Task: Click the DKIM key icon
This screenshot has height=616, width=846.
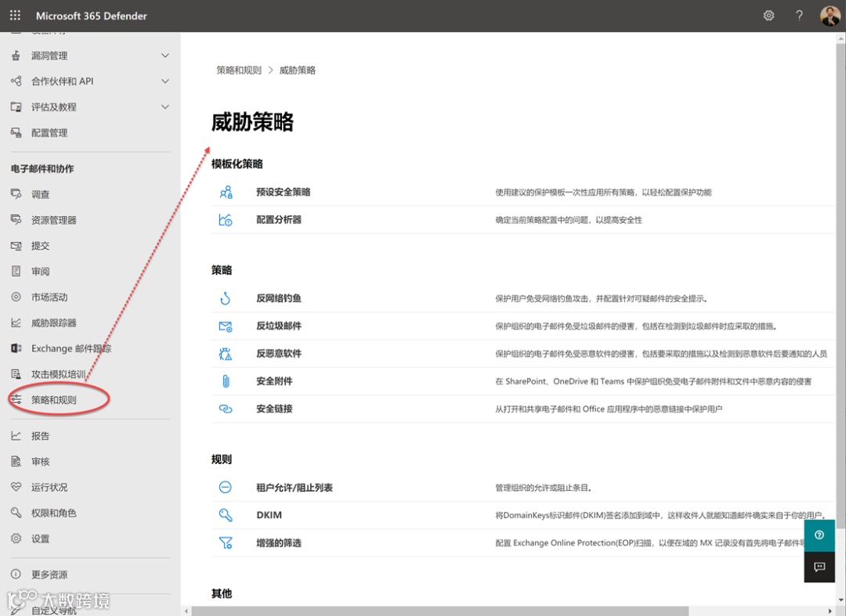Action: [226, 515]
